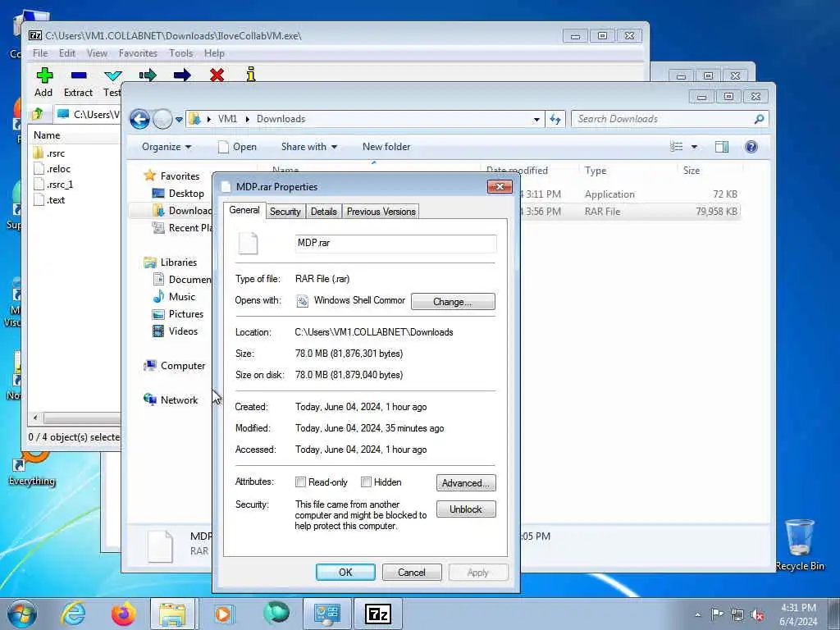Screen dimensions: 840x630
Task: Click the 7-Zip Extract minus icon
Action: [x=79, y=75]
